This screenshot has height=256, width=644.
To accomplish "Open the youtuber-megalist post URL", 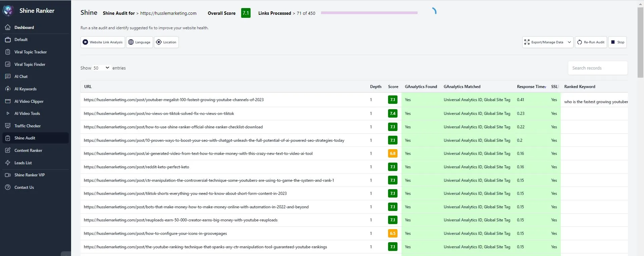I will click(174, 100).
